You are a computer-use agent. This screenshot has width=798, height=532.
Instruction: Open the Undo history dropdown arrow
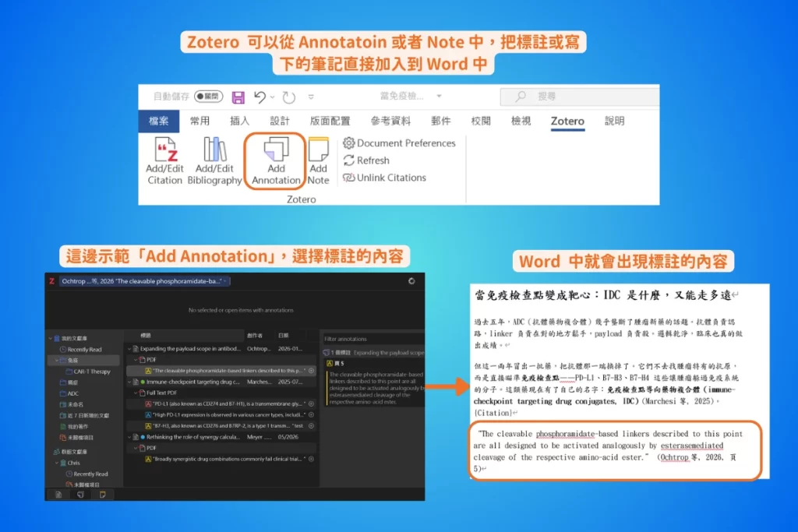click(x=272, y=97)
